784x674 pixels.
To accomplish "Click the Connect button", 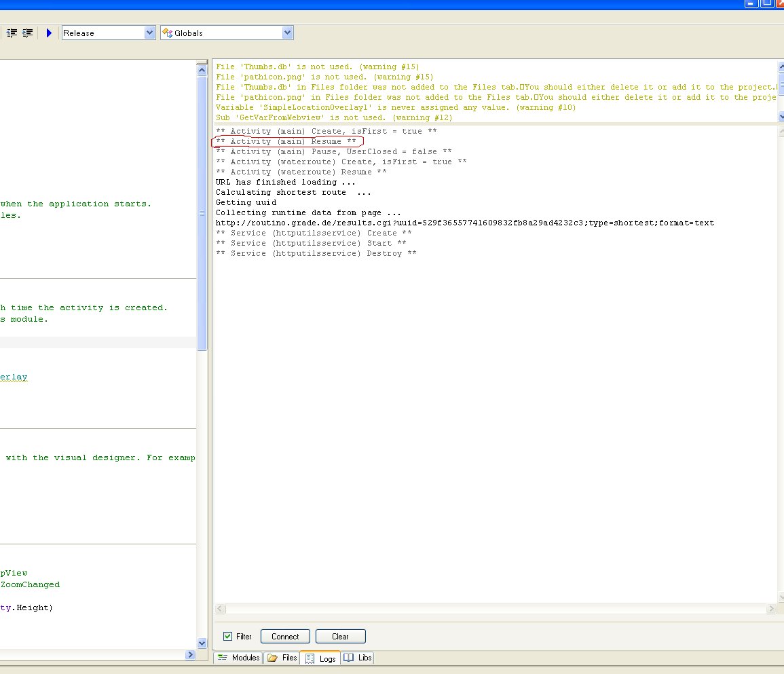I will pos(285,637).
